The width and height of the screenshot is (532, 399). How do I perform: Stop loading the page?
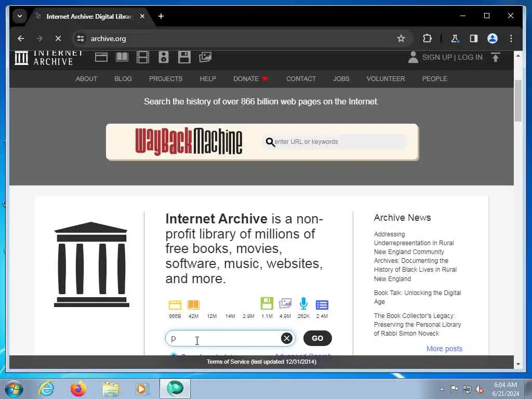pyautogui.click(x=58, y=38)
